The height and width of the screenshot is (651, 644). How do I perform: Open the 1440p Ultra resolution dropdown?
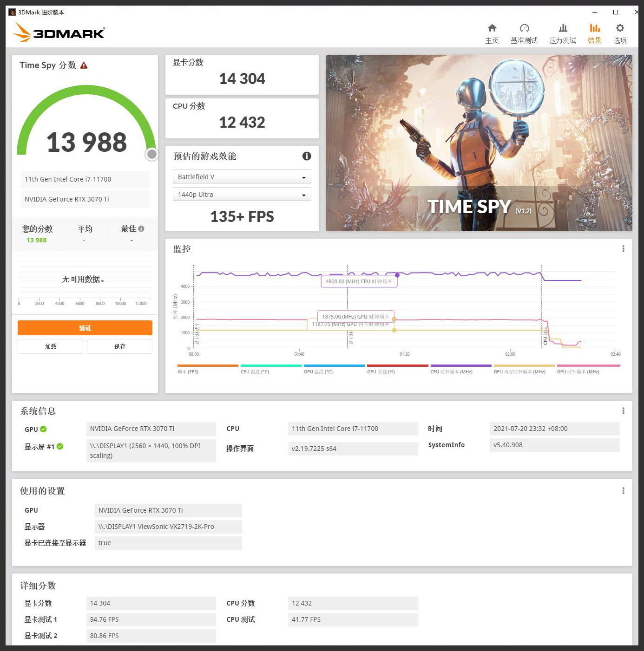click(242, 195)
